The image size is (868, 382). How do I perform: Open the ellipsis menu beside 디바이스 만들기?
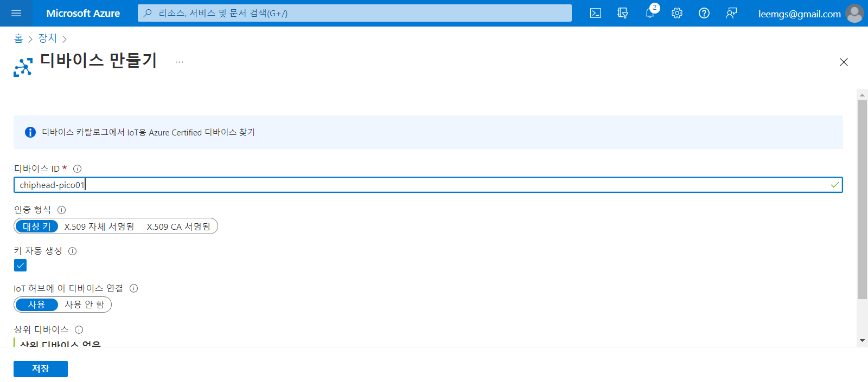179,62
